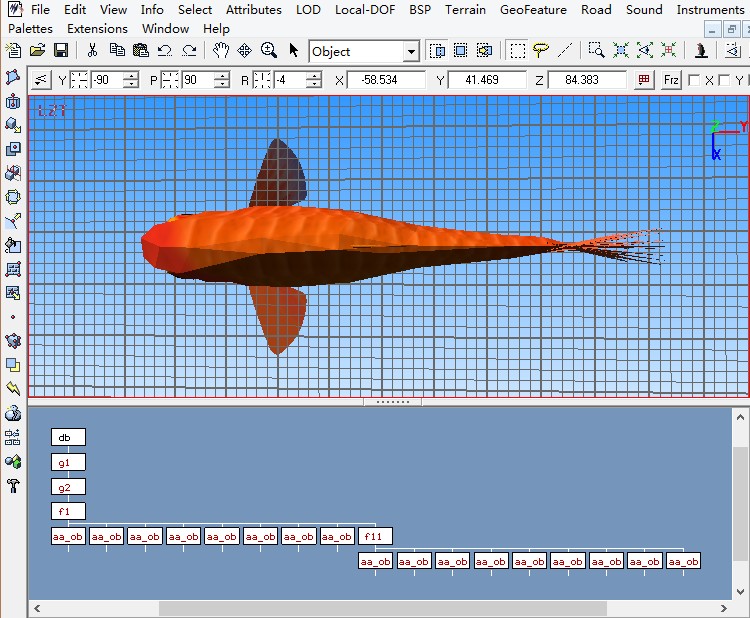
Task: Choose the diagonal line selection tool
Action: [x=565, y=50]
